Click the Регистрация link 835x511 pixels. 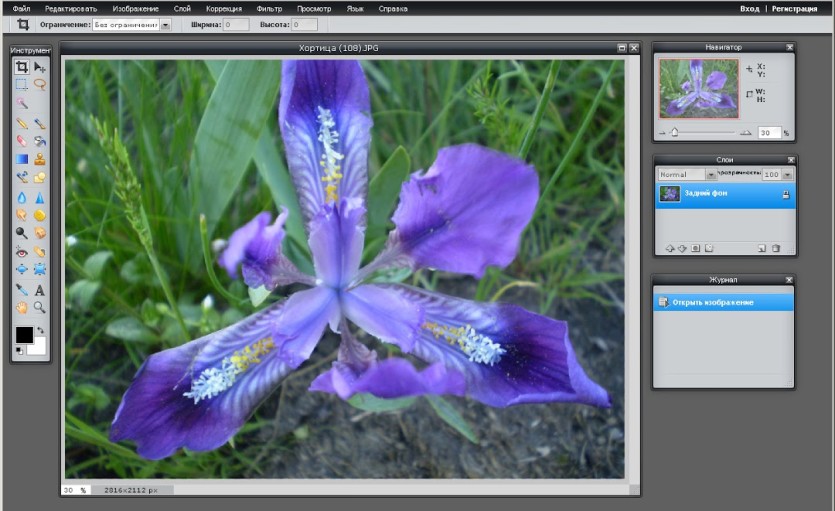click(794, 9)
